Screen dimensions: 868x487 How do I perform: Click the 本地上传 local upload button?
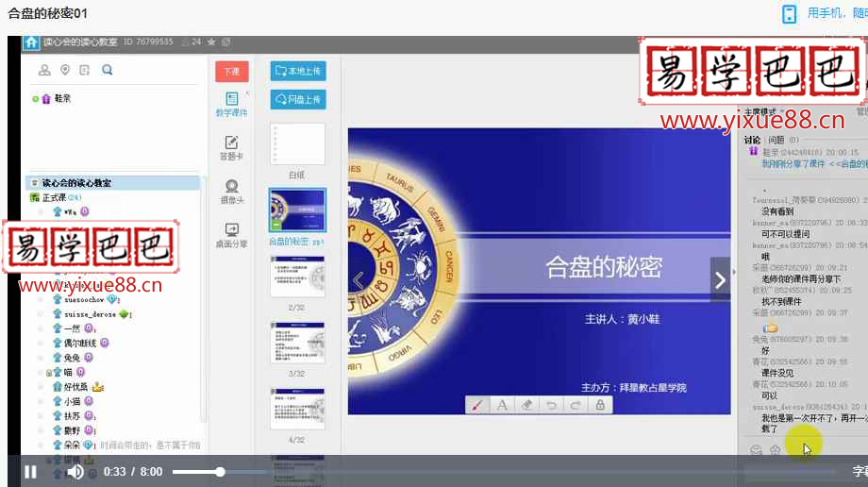(x=298, y=71)
